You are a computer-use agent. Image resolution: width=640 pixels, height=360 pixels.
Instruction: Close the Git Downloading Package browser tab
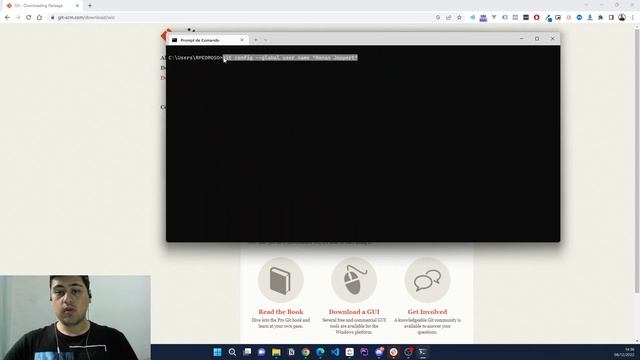(77, 6)
